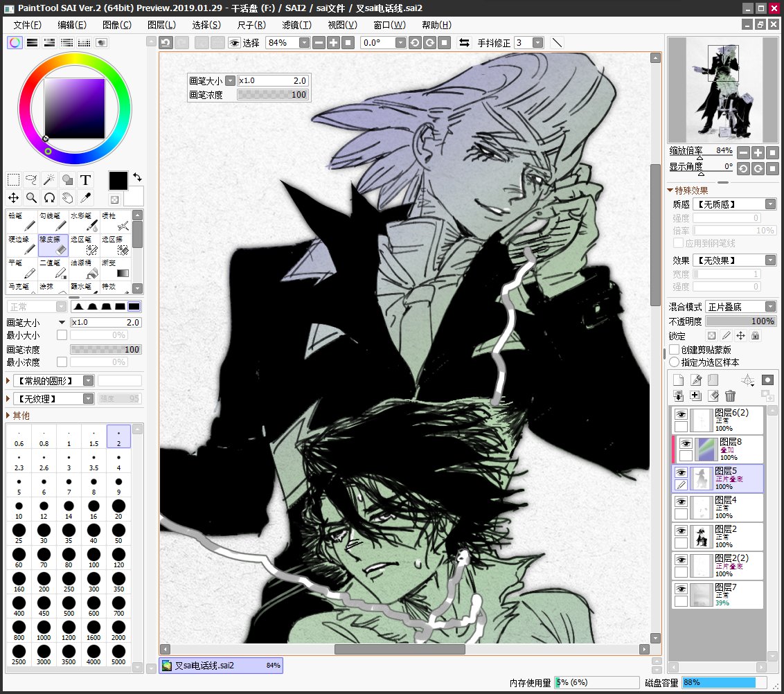Swap foreground and background colors
Viewport: 784px width, 694px height.
coord(137,177)
